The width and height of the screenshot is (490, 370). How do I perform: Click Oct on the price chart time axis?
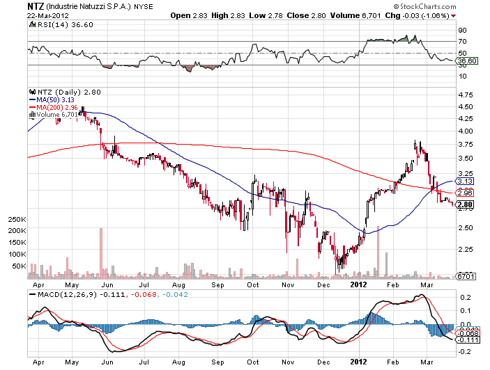[x=253, y=285]
